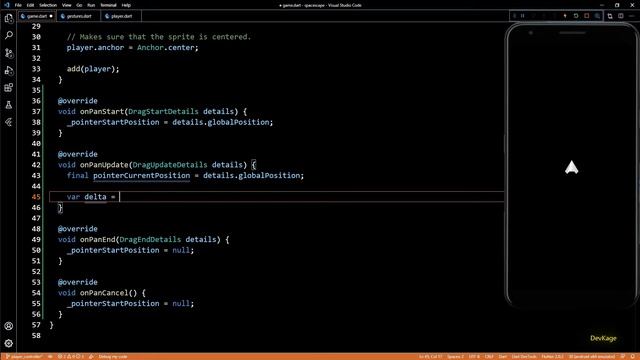Click the @override annotation on line 36
Screen dimensions: 640x360
(78, 101)
